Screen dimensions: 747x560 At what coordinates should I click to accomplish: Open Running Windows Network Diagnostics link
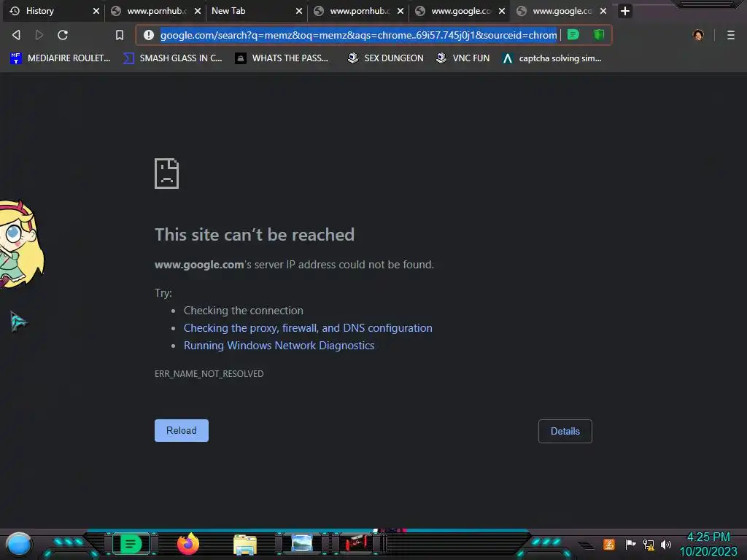tap(279, 346)
